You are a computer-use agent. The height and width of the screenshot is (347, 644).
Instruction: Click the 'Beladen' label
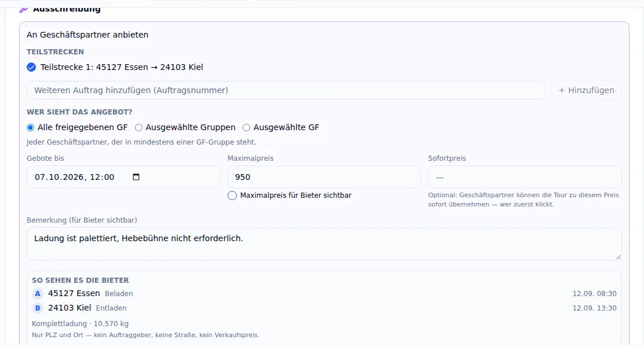pyautogui.click(x=119, y=294)
